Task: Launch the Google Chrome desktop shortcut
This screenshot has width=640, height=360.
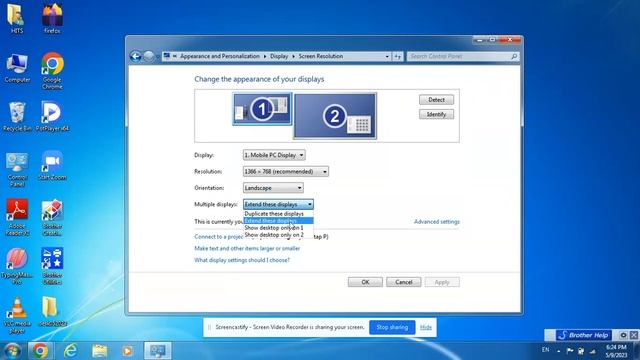Action: (x=52, y=71)
